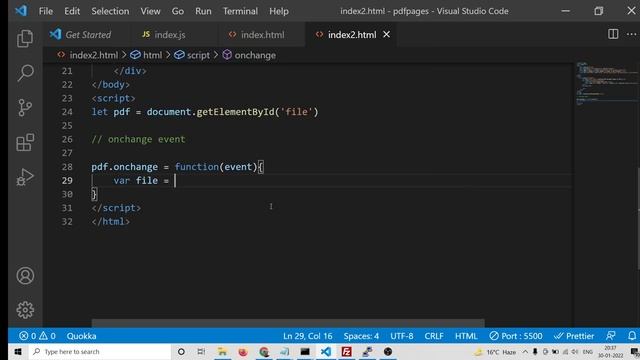Click the split editor right icon

(x=613, y=34)
